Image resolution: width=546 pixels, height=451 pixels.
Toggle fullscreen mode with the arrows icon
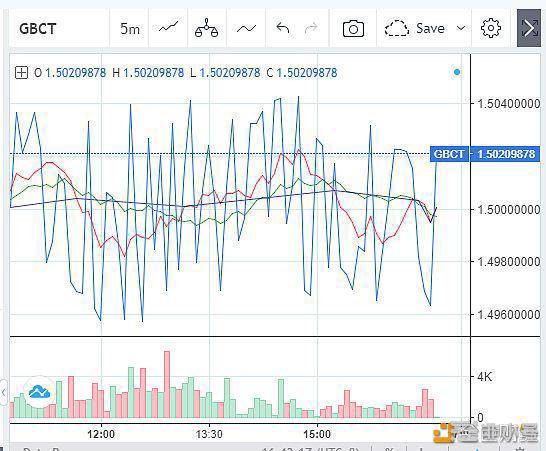pos(529,28)
